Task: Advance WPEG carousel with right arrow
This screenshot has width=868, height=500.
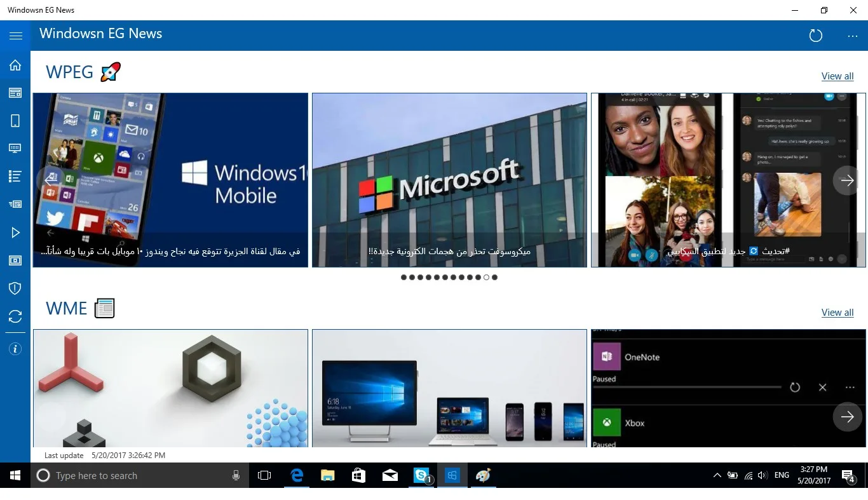Action: [x=847, y=180]
